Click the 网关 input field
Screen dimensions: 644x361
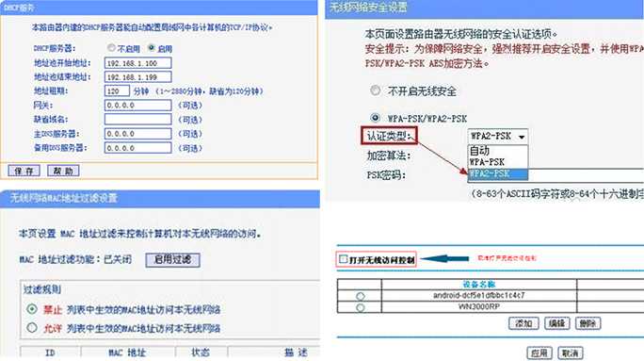click(138, 106)
